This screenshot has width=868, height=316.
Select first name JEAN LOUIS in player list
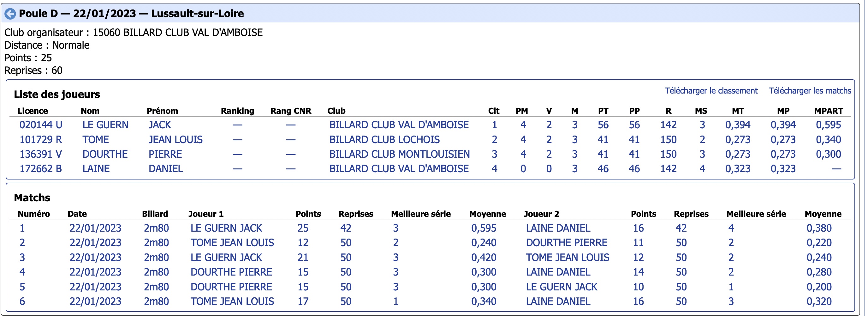click(x=175, y=140)
